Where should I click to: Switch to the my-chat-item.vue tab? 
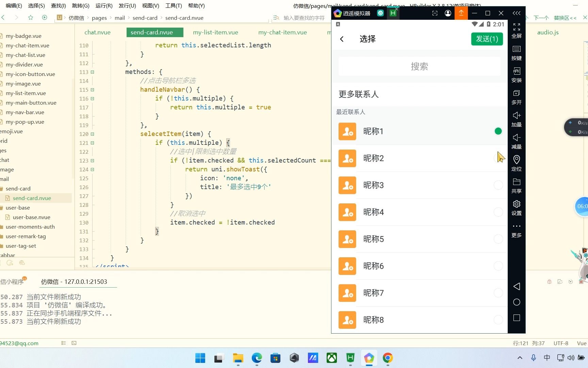[x=282, y=32]
